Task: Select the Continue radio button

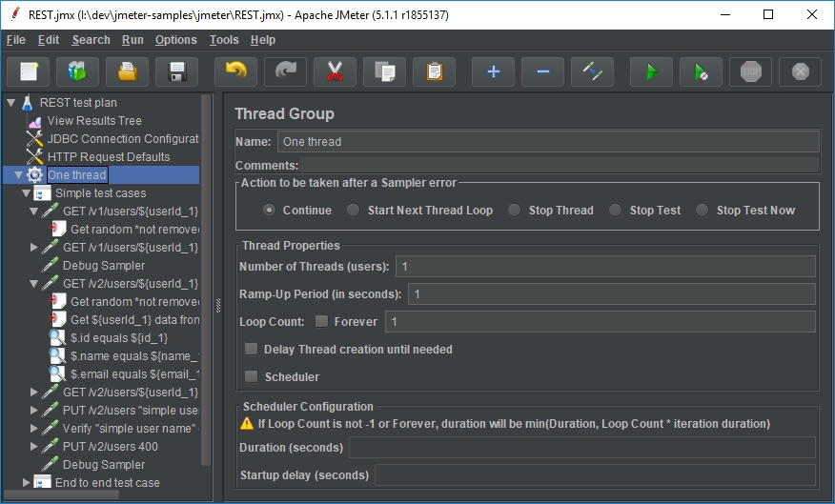Action: click(269, 211)
